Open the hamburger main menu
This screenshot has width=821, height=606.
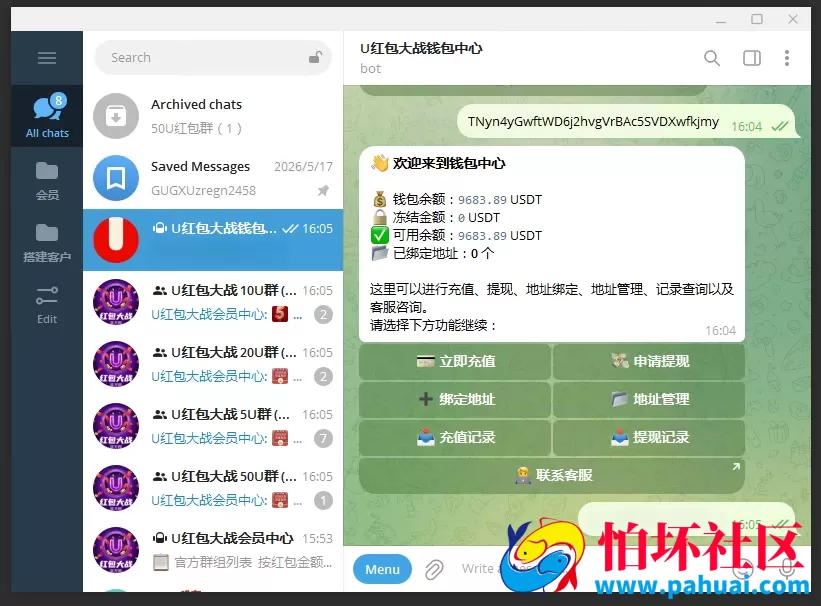pos(47,58)
